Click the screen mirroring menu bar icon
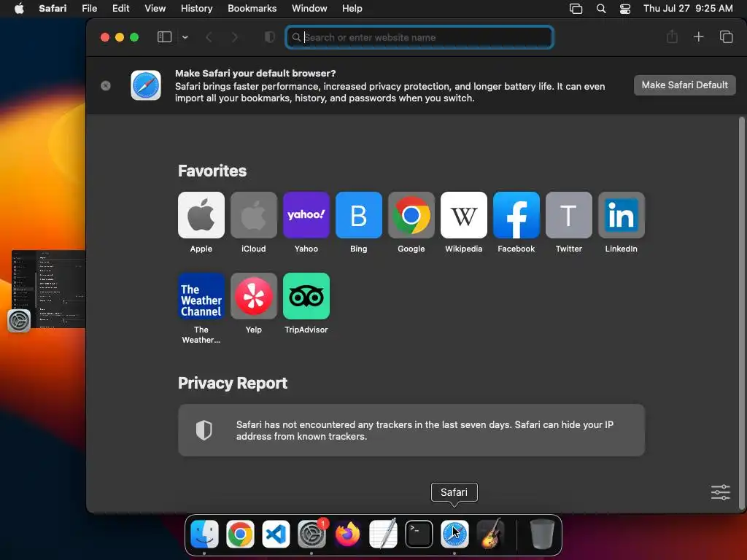747x560 pixels. coord(576,8)
